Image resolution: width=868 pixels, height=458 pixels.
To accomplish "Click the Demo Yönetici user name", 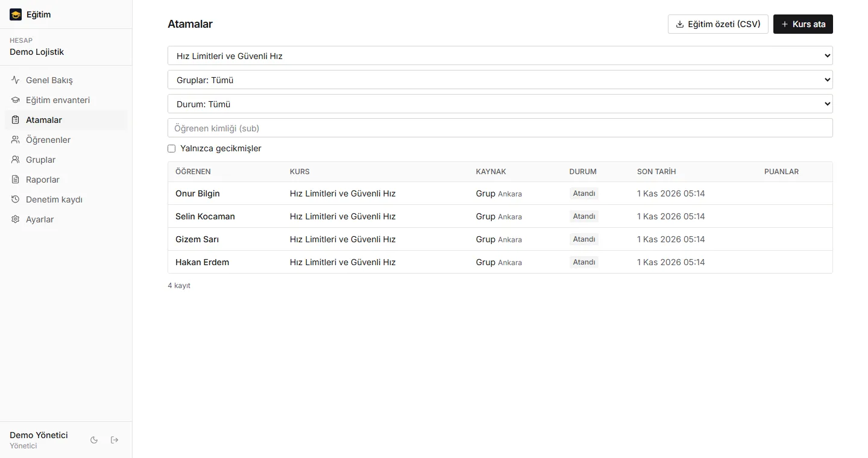I will (x=39, y=435).
